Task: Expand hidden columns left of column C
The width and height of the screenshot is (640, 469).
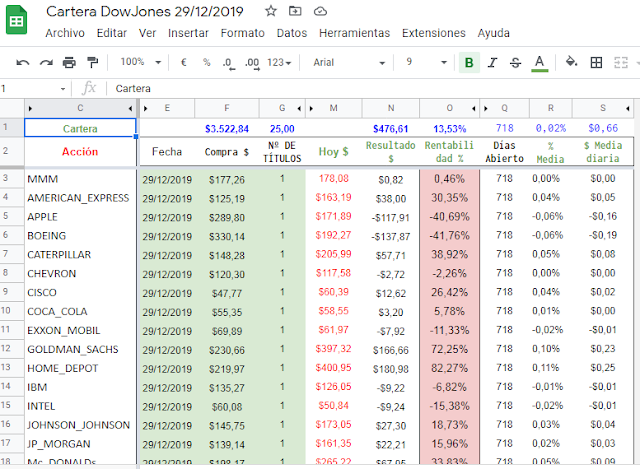Action: coord(30,109)
